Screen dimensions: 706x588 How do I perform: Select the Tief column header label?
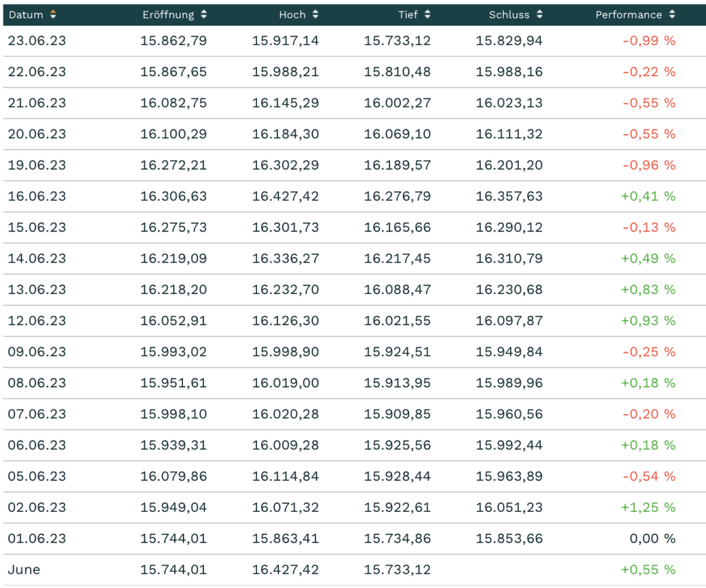(408, 15)
